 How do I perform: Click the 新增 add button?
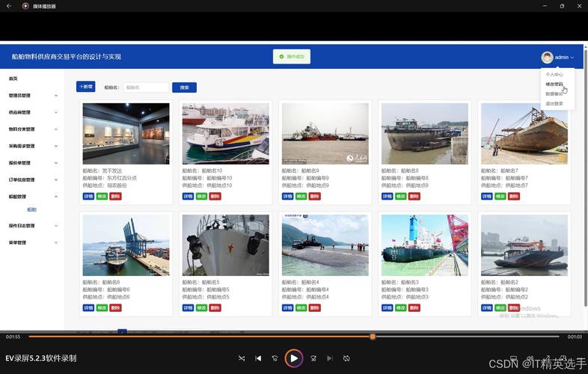[x=86, y=87]
